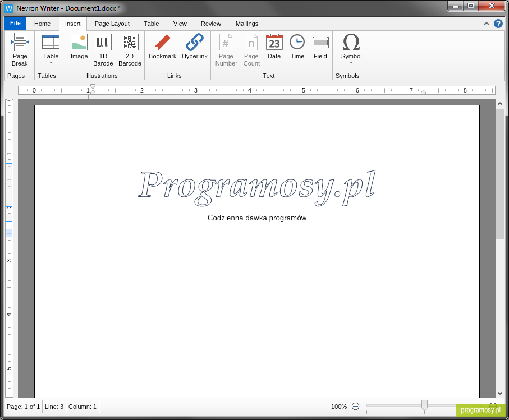The height and width of the screenshot is (420, 509).
Task: Minimize the Nevron Writer window
Action: point(456,6)
